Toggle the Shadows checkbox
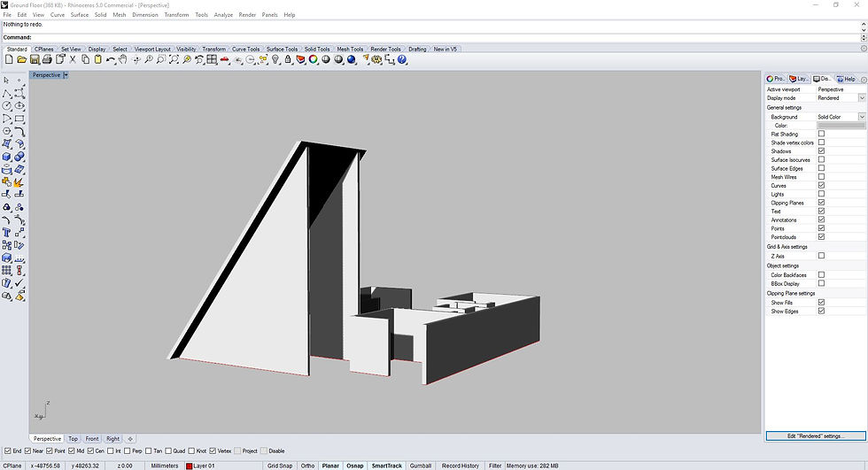The height and width of the screenshot is (470, 868). point(822,151)
